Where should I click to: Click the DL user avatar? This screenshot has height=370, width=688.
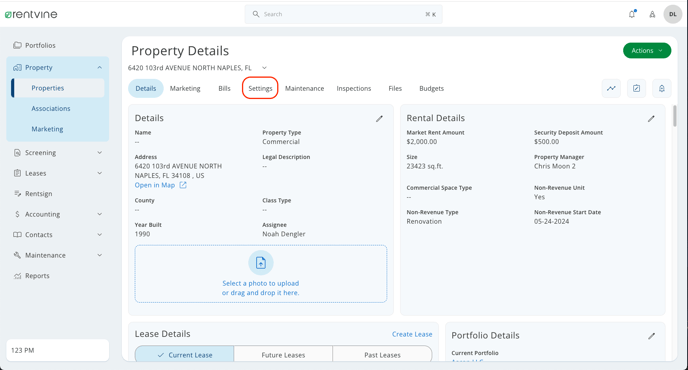click(673, 14)
